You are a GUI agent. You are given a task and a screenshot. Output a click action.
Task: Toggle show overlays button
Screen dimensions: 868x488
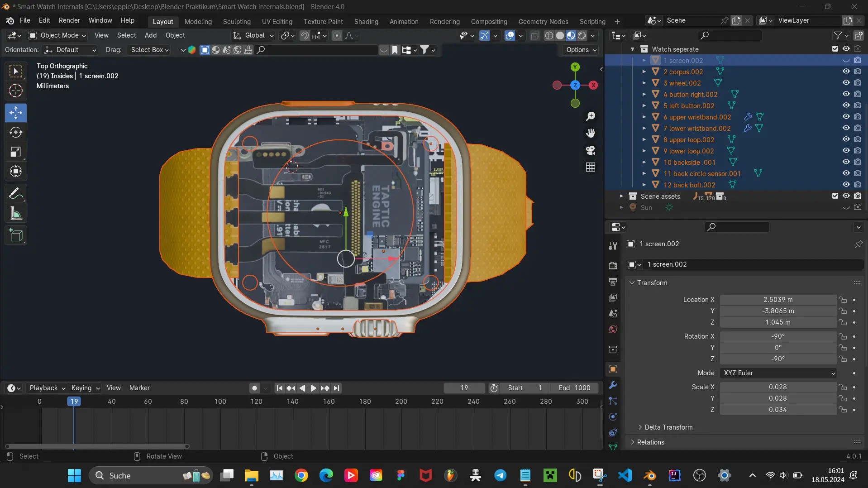(510, 35)
